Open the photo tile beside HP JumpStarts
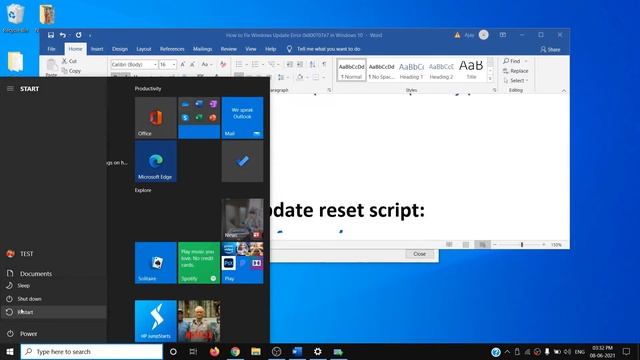The height and width of the screenshot is (360, 640). (x=199, y=321)
